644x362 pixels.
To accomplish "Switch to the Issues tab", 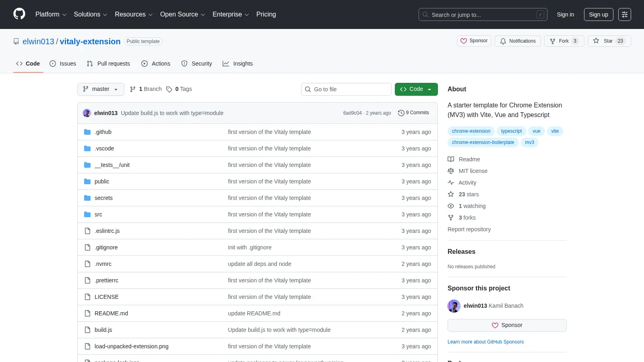I will [x=63, y=64].
